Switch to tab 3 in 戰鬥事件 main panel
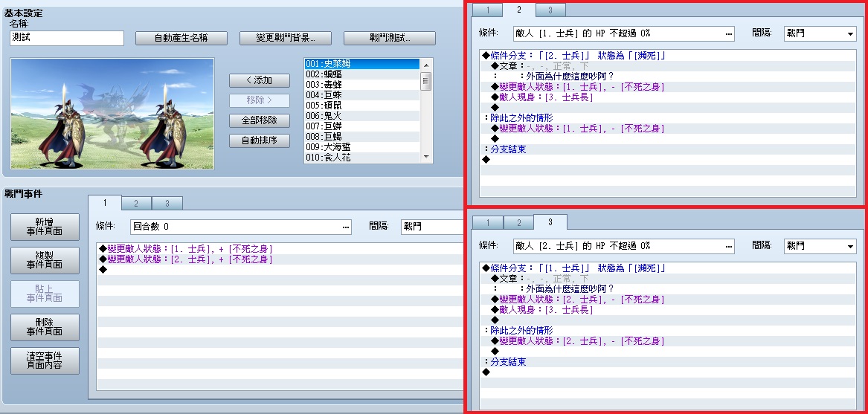Viewport: 868px width, 414px height. point(167,204)
